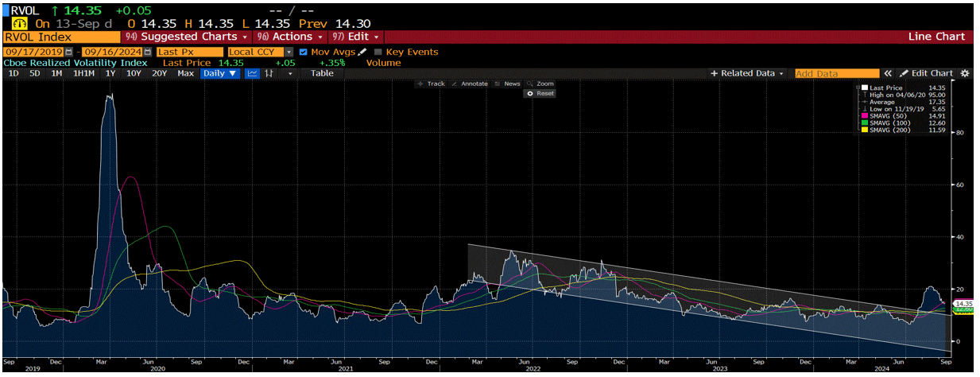The height and width of the screenshot is (377, 980).
Task: Click the end date field 09/16/2024
Action: click(x=113, y=52)
